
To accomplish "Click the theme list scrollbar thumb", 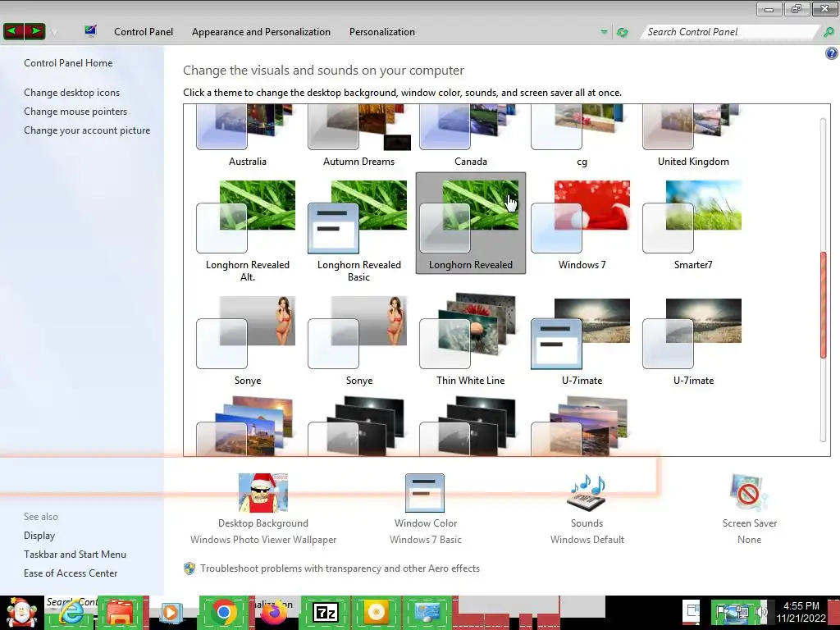I will pyautogui.click(x=824, y=304).
